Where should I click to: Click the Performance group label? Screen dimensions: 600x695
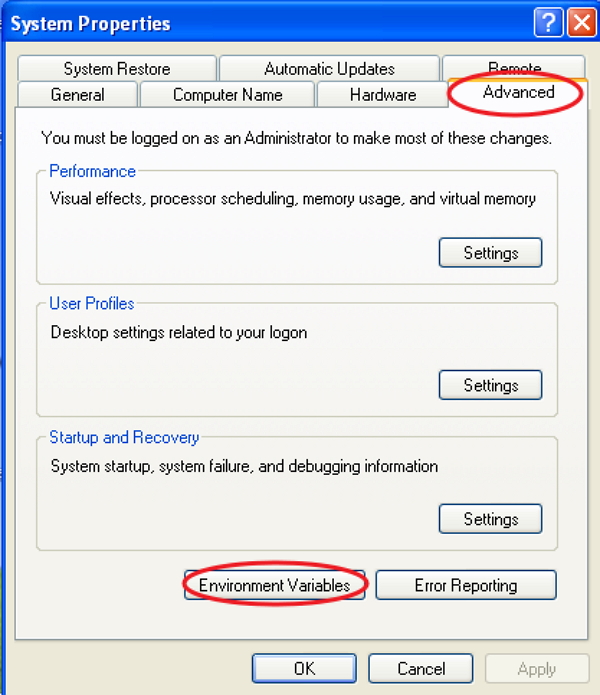tap(93, 171)
